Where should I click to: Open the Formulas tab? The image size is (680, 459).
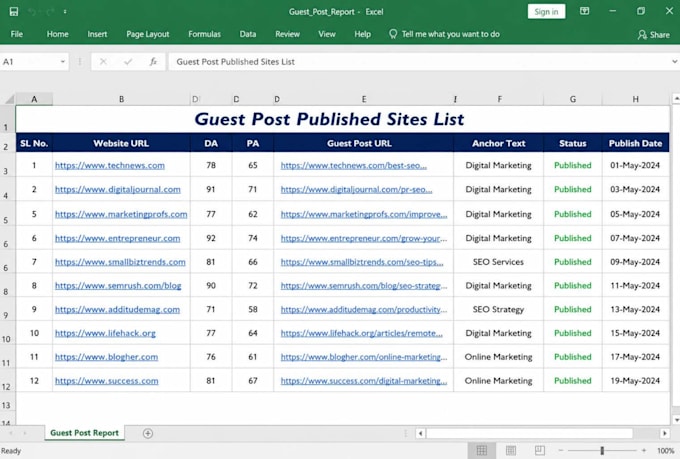tap(204, 34)
